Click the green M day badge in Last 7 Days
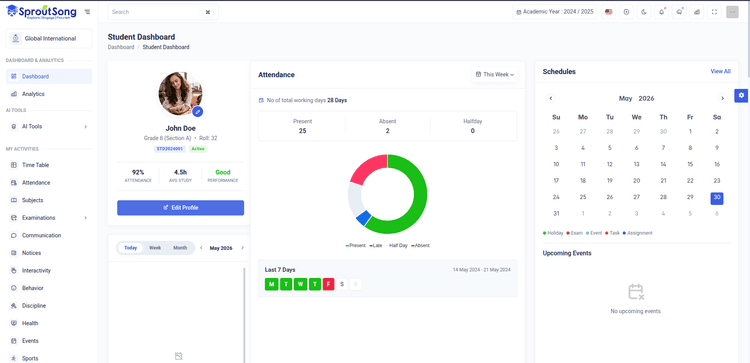Screen dimensions: 750x363 (271, 284)
